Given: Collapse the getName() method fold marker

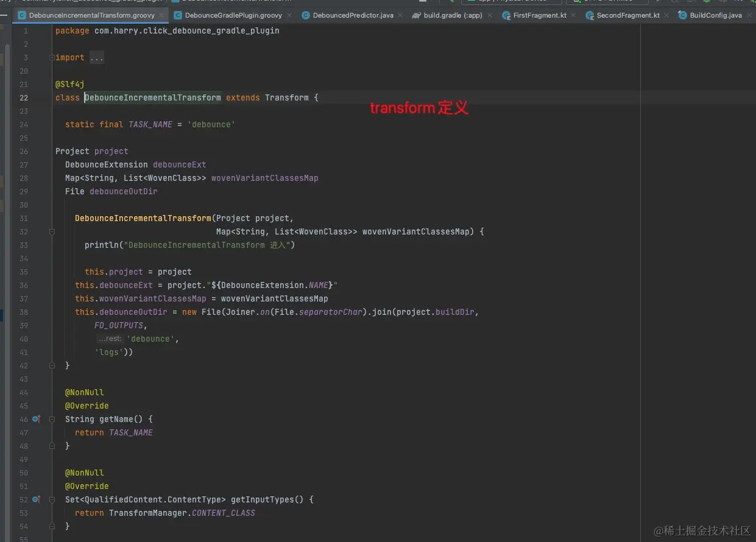Looking at the screenshot, I should pos(52,419).
